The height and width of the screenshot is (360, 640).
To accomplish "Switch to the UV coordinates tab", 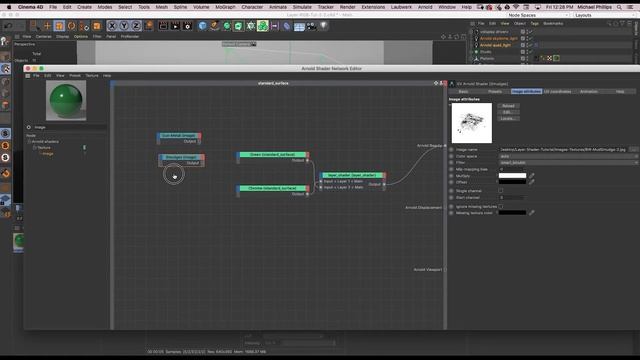I will click(558, 91).
